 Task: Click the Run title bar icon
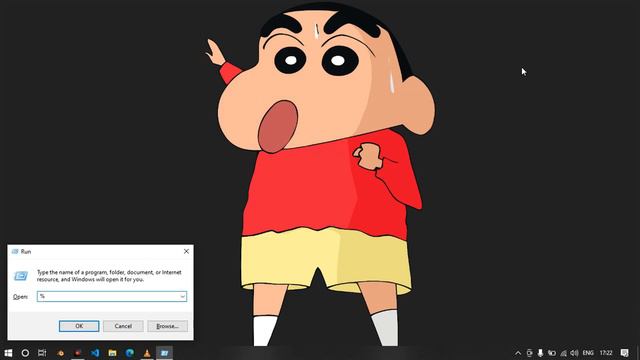[15, 251]
